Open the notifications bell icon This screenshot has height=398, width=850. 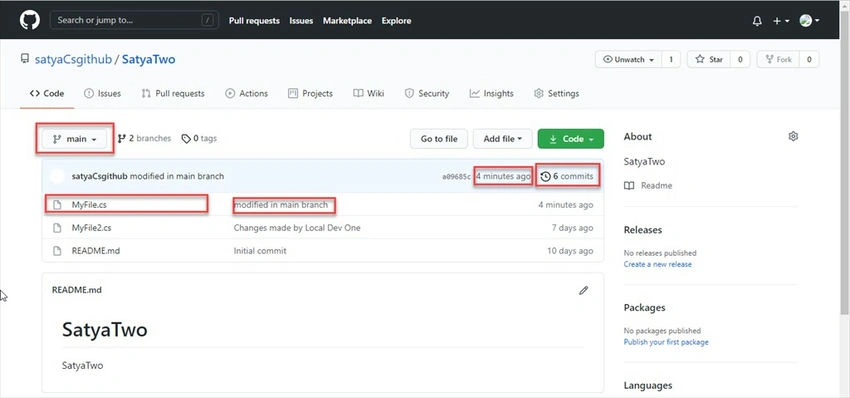757,21
